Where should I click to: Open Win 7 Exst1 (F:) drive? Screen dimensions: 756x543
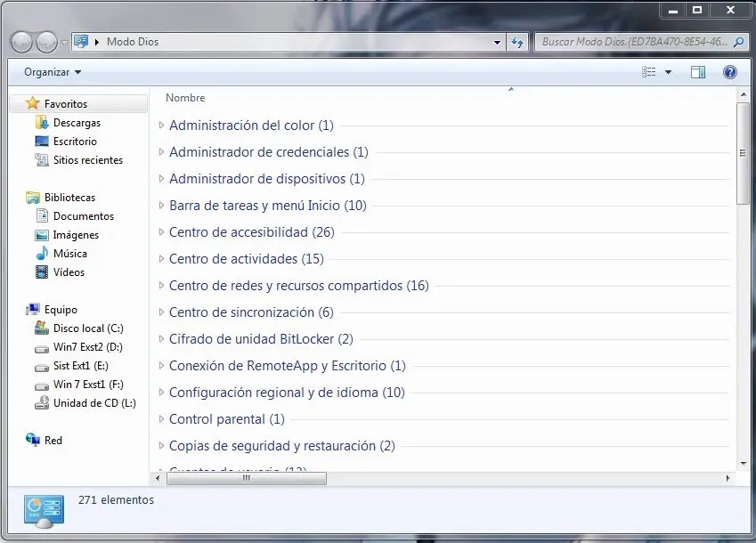click(x=88, y=385)
